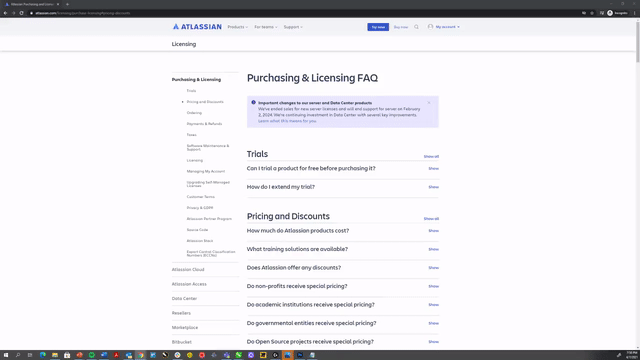Open File Explorer from the taskbar

pyautogui.click(x=55, y=355)
